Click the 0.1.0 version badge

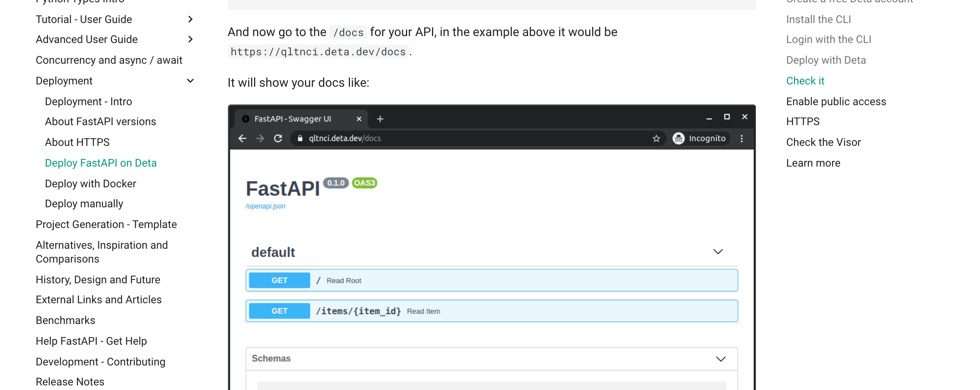pyautogui.click(x=336, y=183)
